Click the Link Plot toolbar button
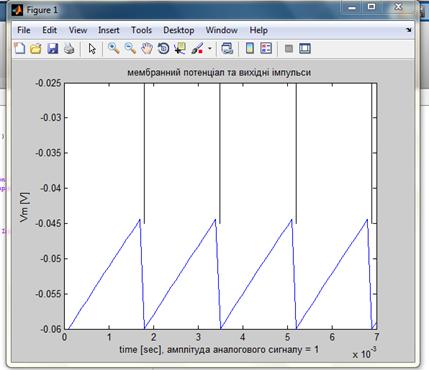 pos(227,49)
